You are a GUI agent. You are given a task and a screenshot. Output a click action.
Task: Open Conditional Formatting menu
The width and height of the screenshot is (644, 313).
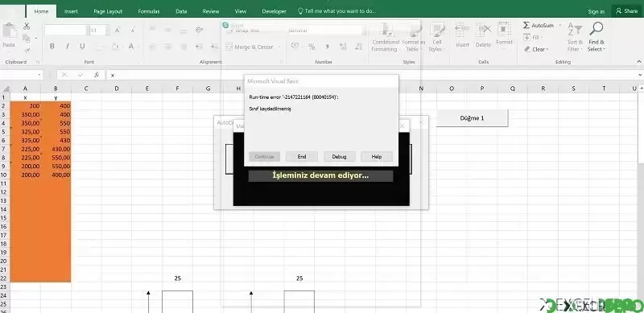(x=386, y=38)
